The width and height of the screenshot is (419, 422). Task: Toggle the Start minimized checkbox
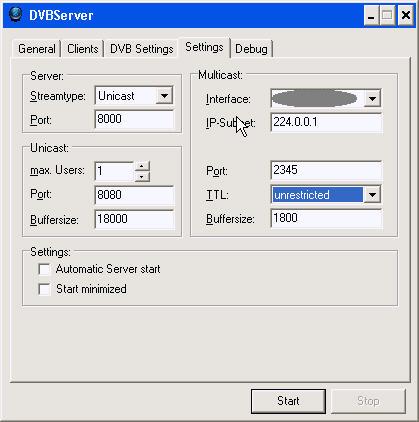(x=44, y=289)
